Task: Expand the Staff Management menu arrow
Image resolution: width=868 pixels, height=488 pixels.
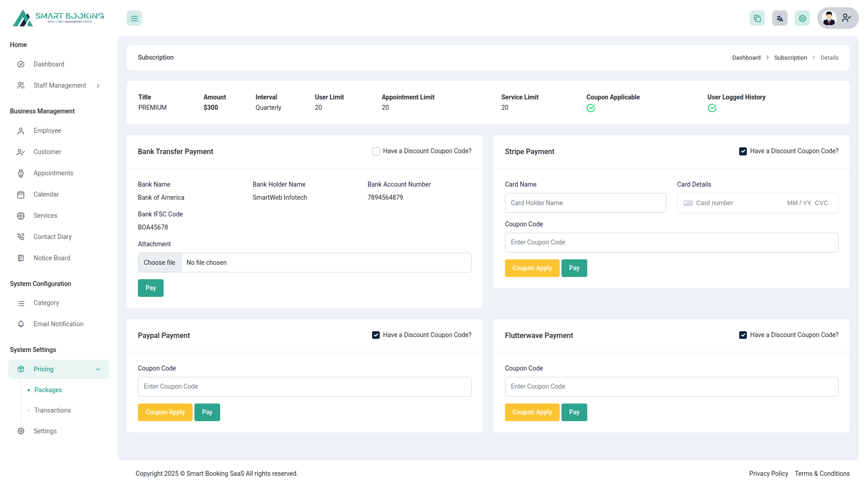Action: (x=98, y=85)
